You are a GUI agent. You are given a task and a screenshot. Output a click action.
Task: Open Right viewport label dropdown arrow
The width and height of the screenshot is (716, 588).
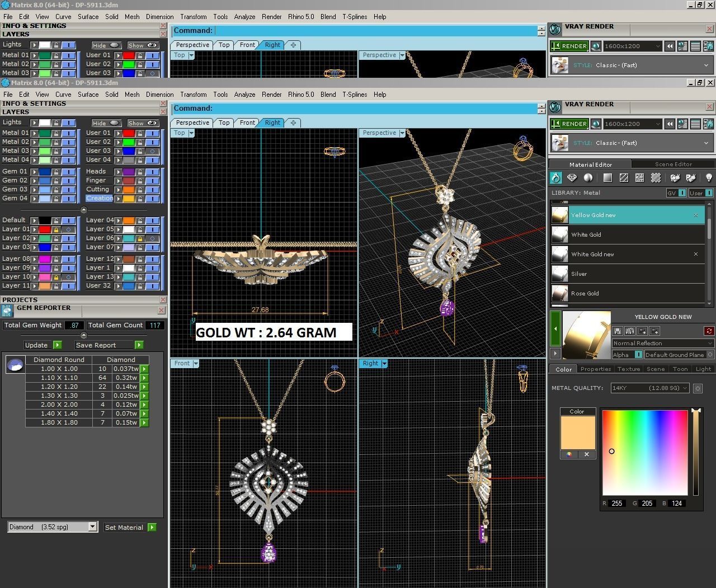[x=384, y=364]
